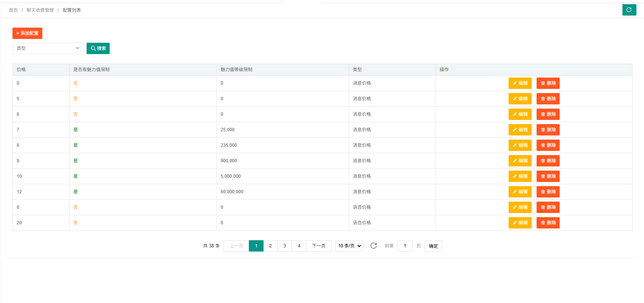Click 下一页 to go next page
Image resolution: width=644 pixels, height=303 pixels.
pos(318,246)
